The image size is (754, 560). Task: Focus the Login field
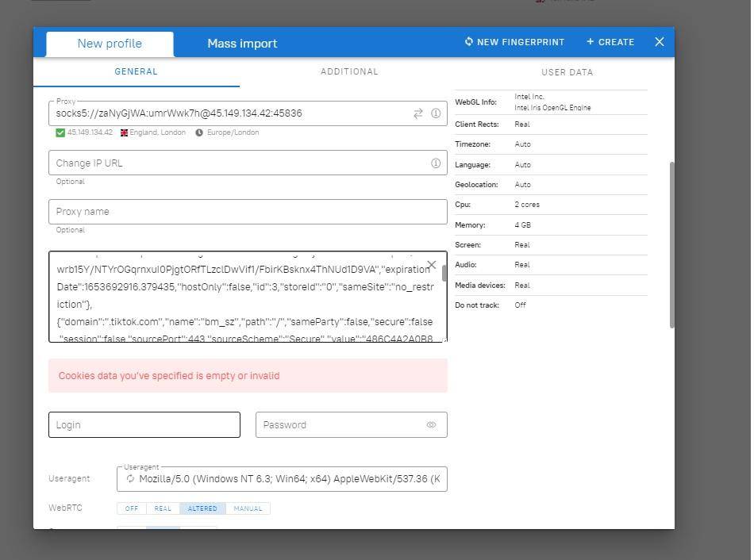tap(144, 425)
